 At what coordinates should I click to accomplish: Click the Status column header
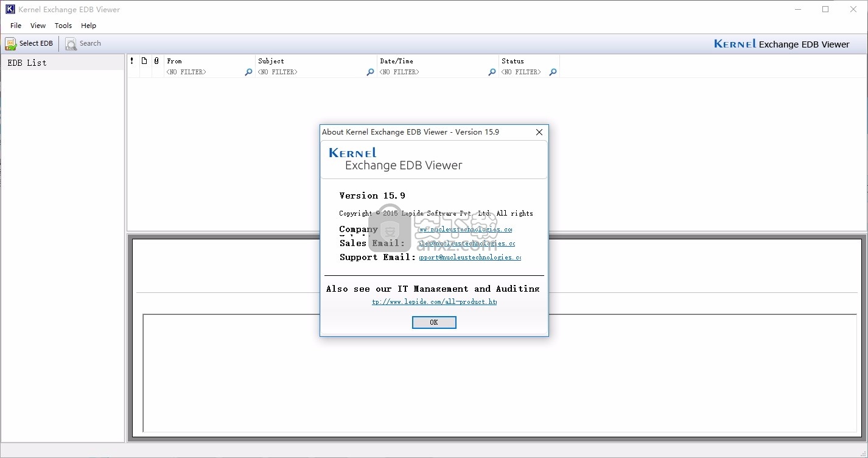tap(529, 61)
